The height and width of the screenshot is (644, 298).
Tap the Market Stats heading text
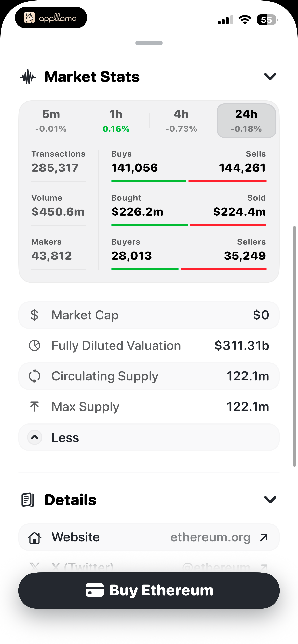[x=92, y=77]
